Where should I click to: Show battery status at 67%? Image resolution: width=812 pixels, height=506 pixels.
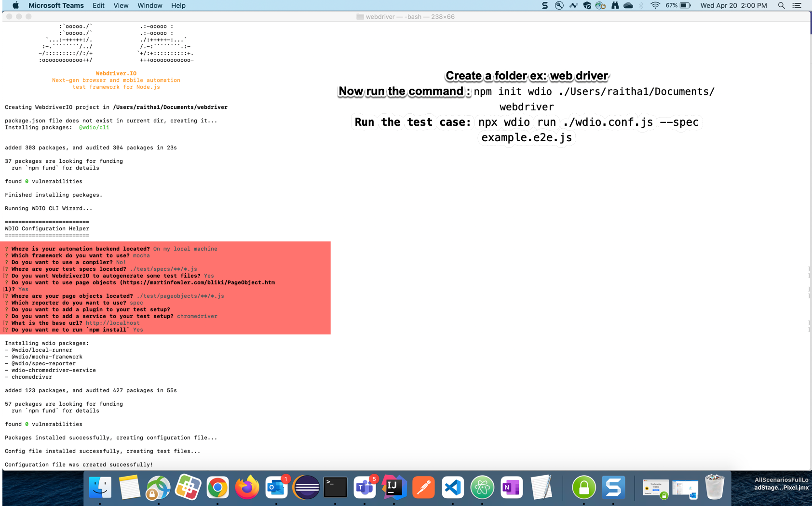(678, 5)
